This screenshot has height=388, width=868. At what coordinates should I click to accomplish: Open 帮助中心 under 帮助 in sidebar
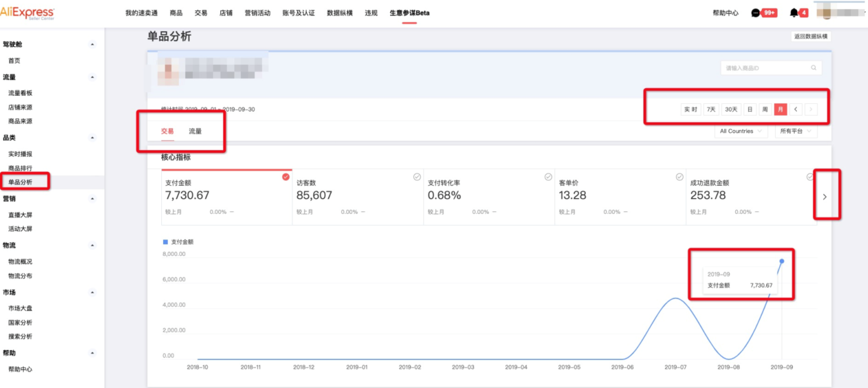(x=20, y=369)
